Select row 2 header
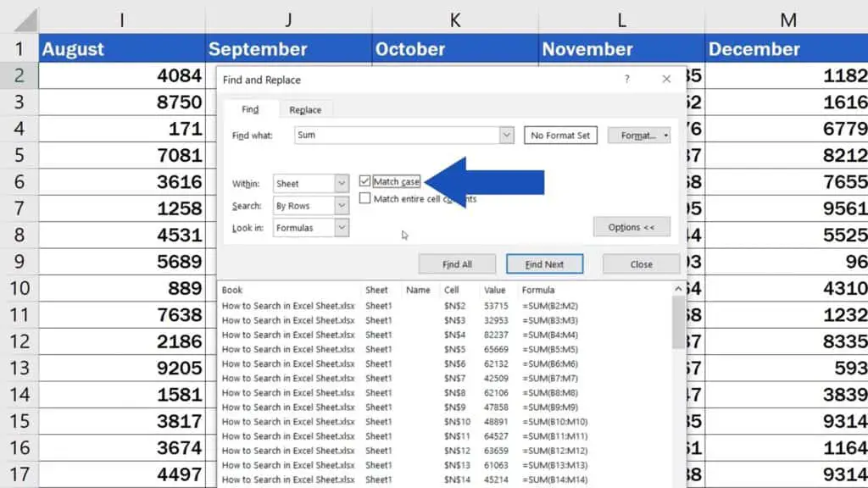 point(19,75)
